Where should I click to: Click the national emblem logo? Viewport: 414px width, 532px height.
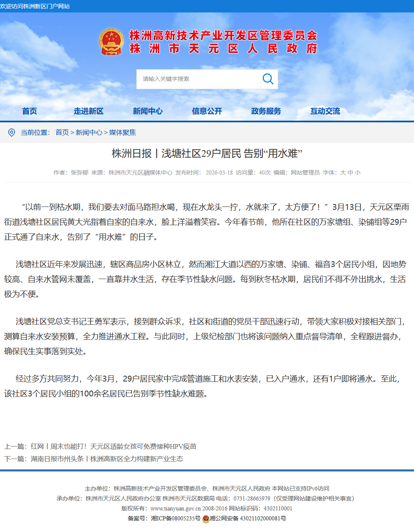click(x=111, y=42)
